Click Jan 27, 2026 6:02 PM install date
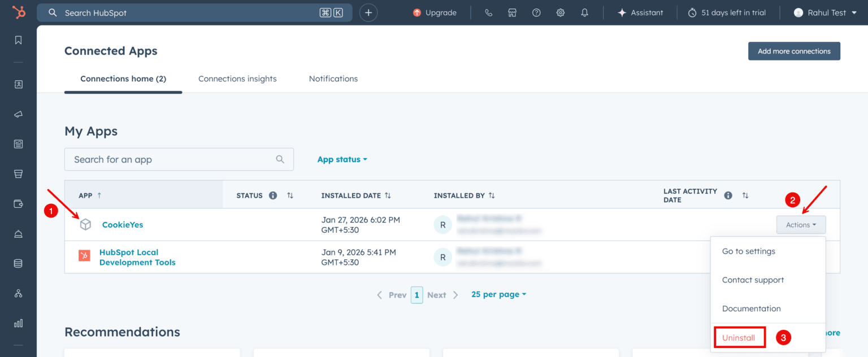Image resolution: width=868 pixels, height=357 pixels. tap(361, 225)
